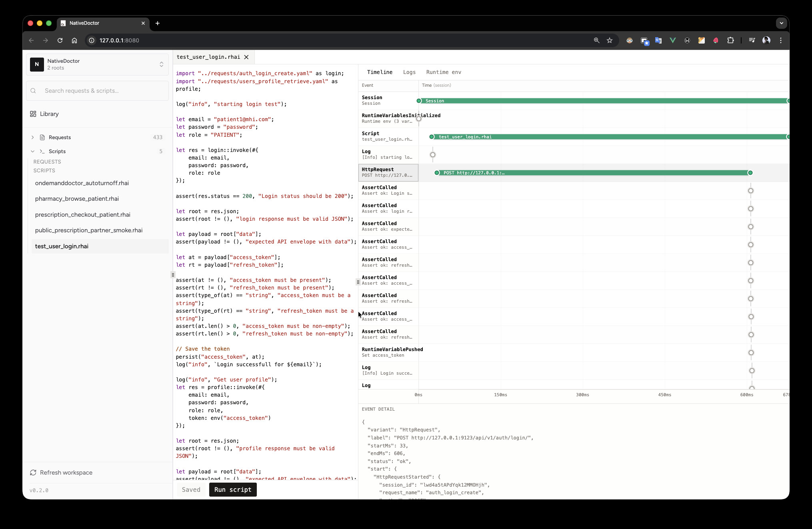Click the Google Translate extension icon

[658, 40]
